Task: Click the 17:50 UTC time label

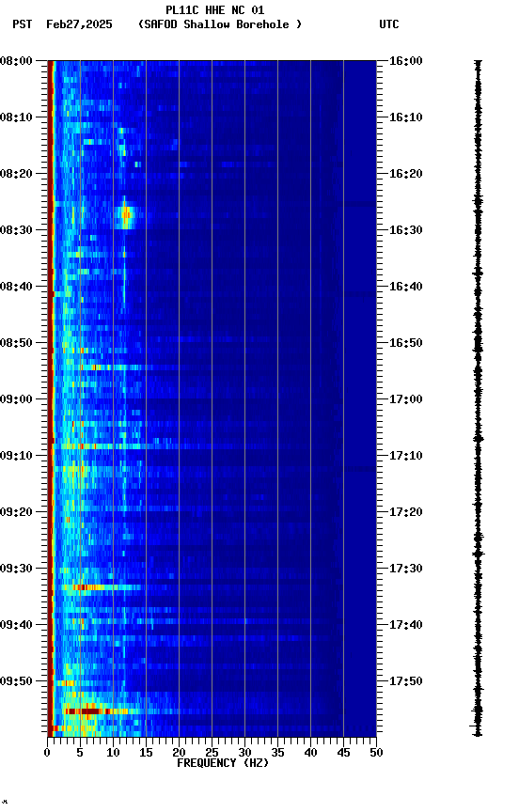Action: (x=406, y=681)
